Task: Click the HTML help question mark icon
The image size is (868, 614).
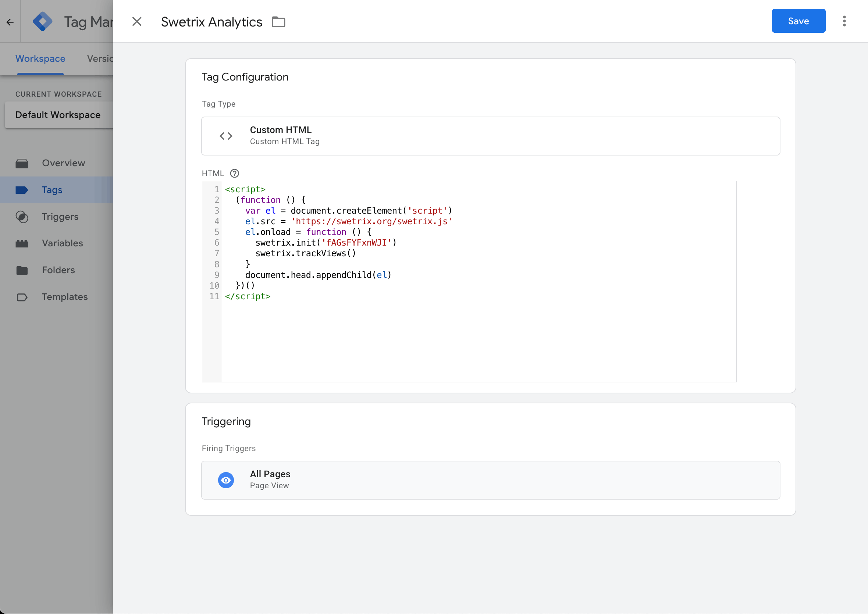Action: coord(235,173)
